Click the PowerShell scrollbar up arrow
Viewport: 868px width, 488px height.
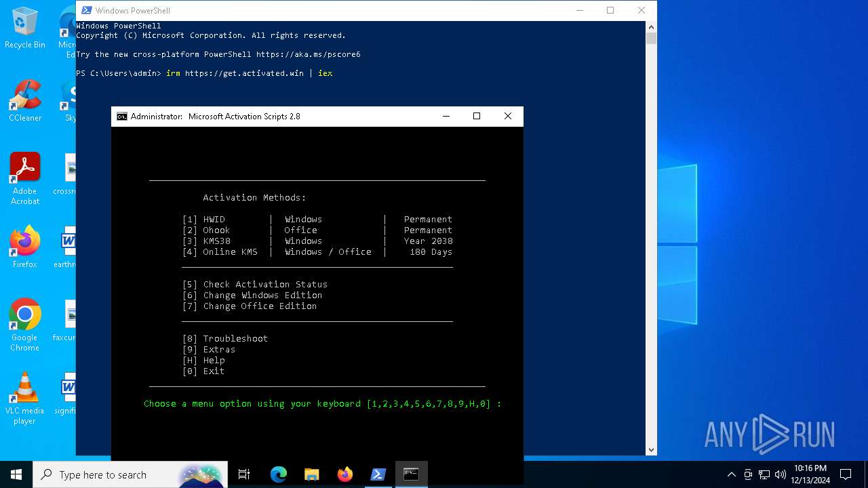(651, 26)
